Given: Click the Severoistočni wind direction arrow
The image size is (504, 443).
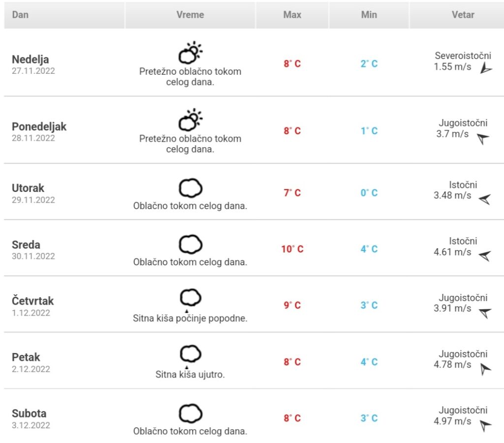Looking at the screenshot, I should click(486, 68).
